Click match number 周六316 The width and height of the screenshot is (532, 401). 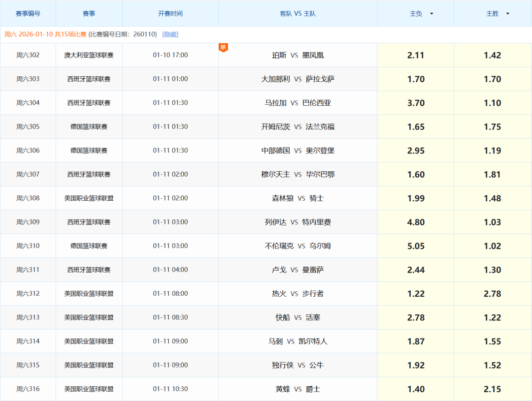[x=28, y=389]
